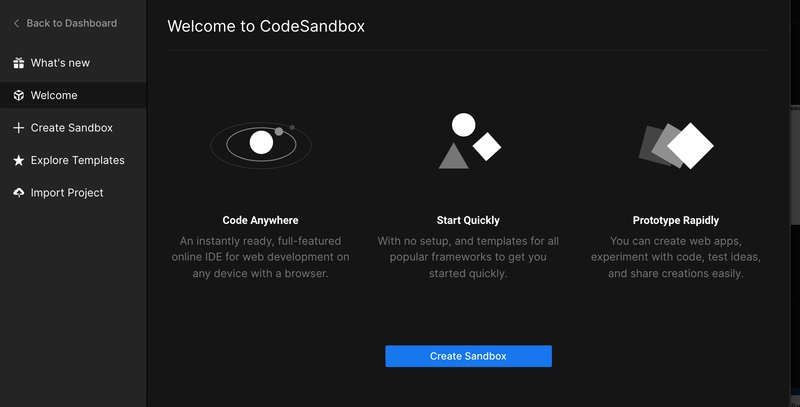Click the Code Anywhere orbit illustration
Screen dimensions: 800x407
coord(261,145)
